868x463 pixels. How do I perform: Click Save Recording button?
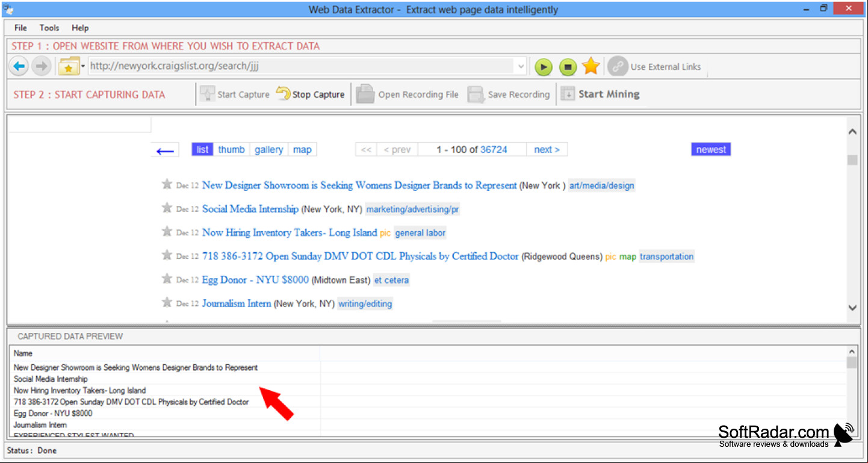click(x=509, y=95)
